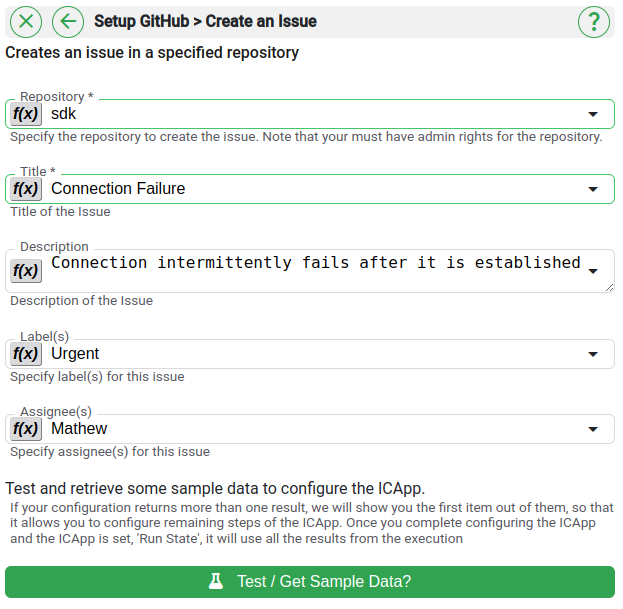Click the f(x) button beside Label(s)

(x=26, y=354)
